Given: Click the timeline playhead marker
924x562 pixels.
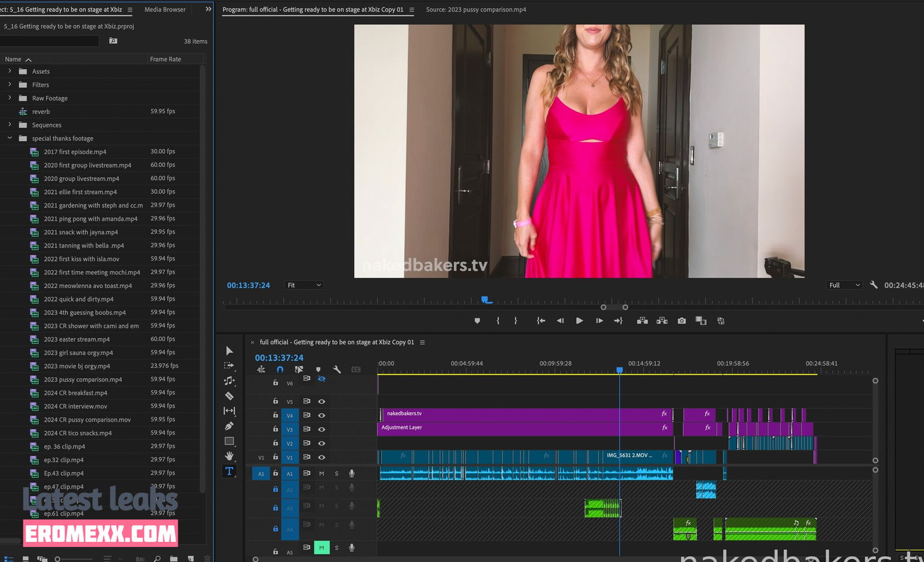Looking at the screenshot, I should click(x=620, y=370).
